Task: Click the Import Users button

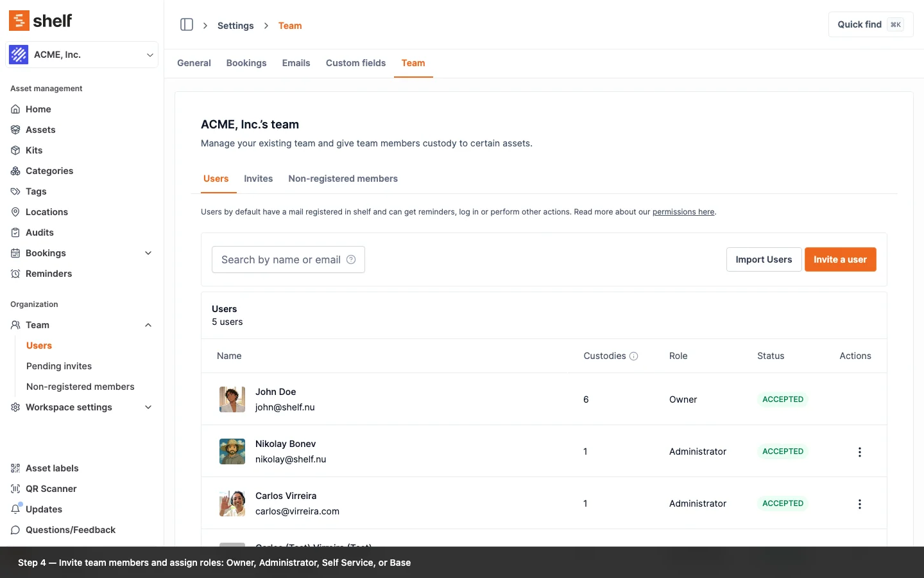Action: tap(764, 259)
